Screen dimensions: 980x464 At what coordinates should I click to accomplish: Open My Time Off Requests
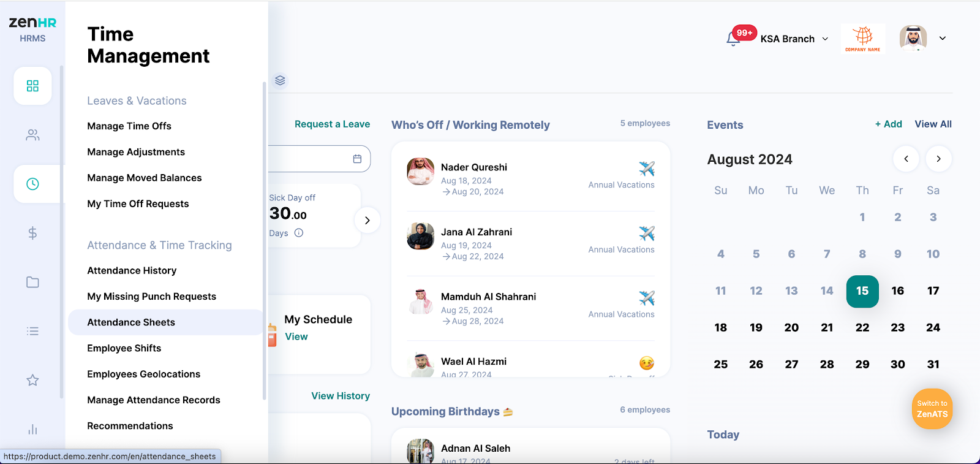[138, 203]
